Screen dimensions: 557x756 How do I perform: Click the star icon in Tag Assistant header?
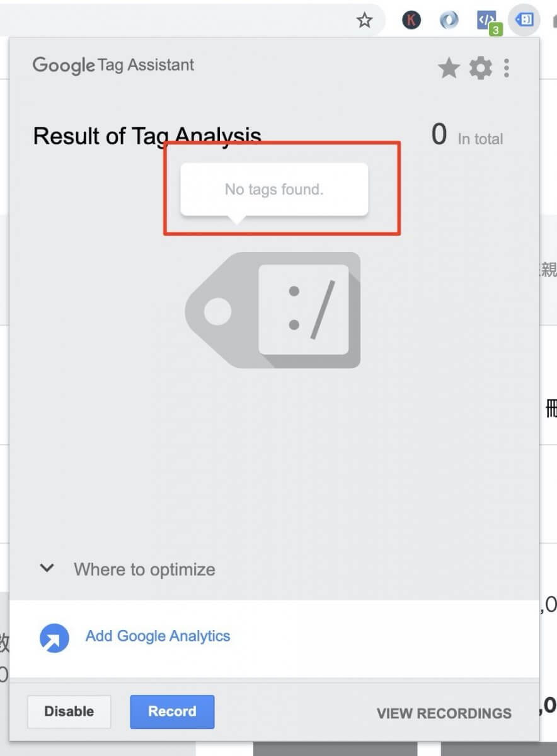coord(449,68)
